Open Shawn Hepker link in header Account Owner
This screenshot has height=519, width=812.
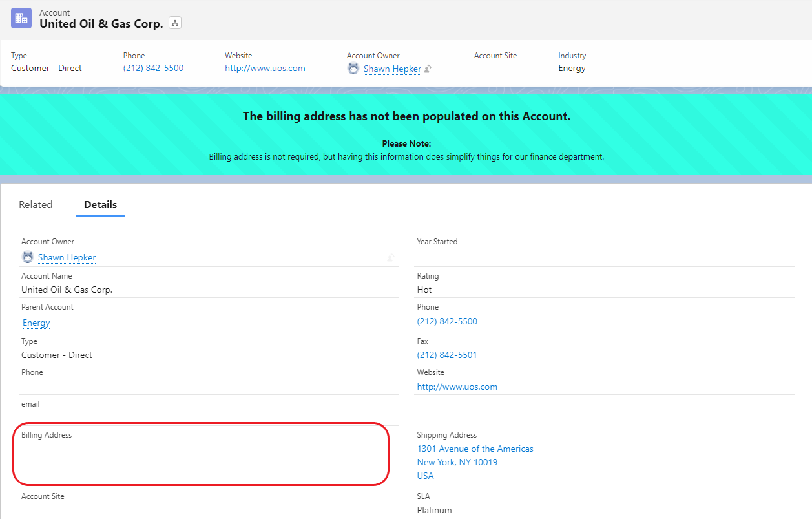(392, 69)
